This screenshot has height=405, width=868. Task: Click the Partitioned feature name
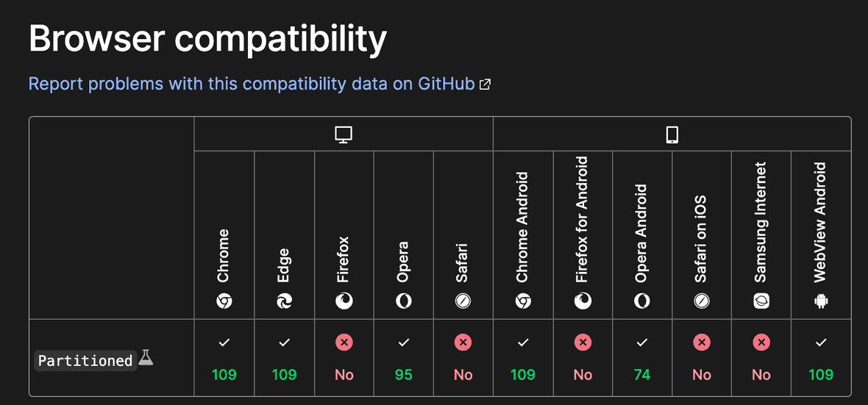(x=85, y=361)
